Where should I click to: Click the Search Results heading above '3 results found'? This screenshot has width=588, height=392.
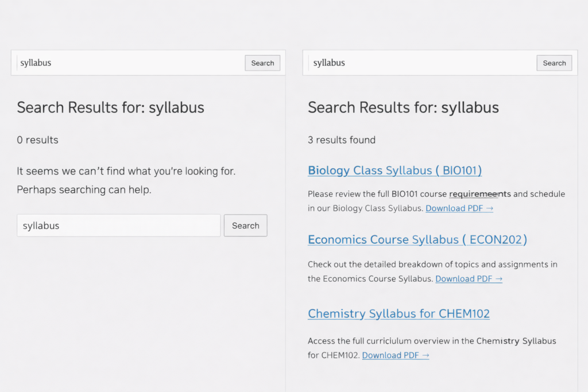403,107
